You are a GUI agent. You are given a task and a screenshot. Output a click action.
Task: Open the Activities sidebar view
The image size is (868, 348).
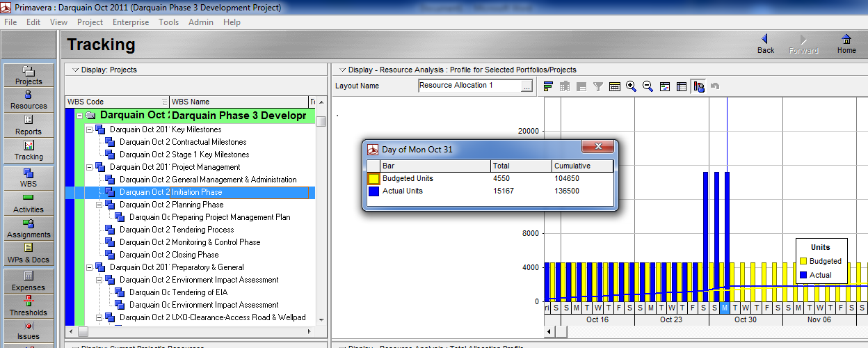(29, 203)
